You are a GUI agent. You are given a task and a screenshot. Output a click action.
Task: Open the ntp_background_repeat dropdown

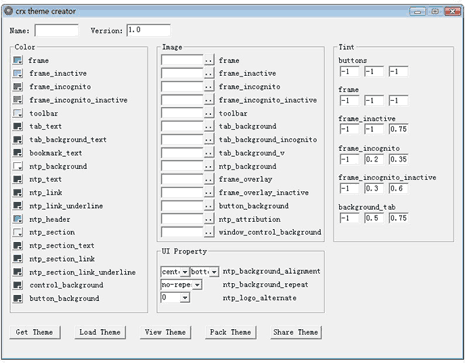point(197,285)
